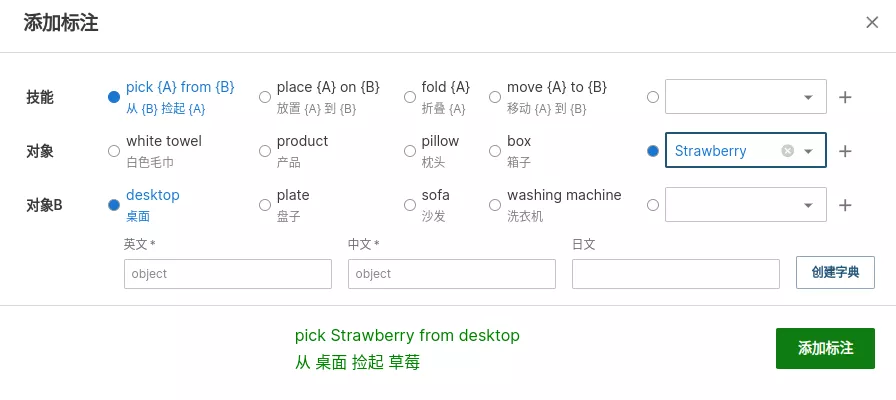Viewport: 896px width, 400px height.
Task: Select the 'washing machine' radio option
Action: click(495, 205)
